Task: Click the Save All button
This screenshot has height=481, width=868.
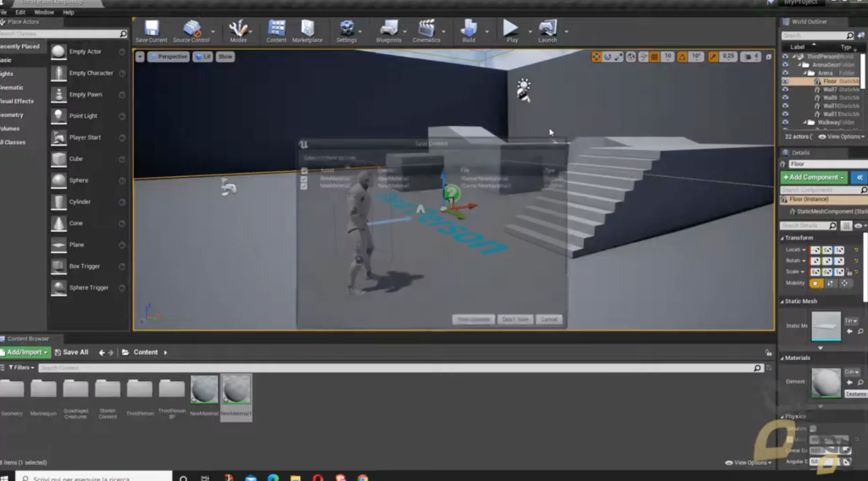Action: point(71,352)
